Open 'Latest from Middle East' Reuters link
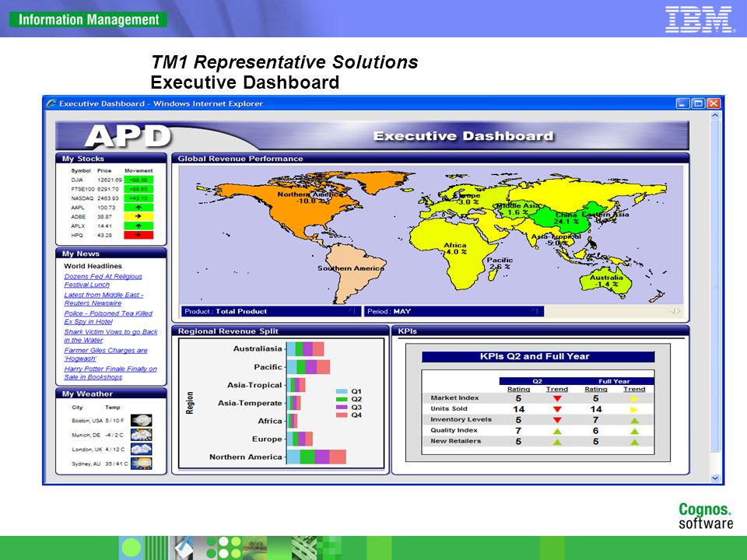Viewport: 747px width, 560px height. tap(103, 299)
